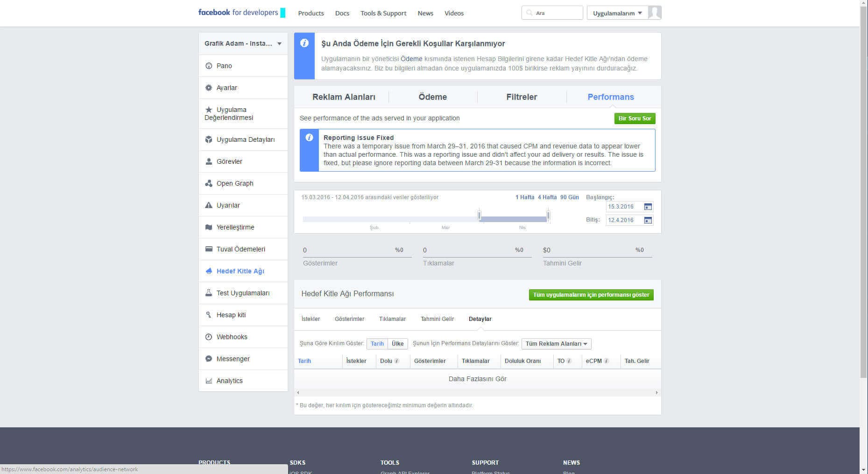Sort by the Tarih column header

click(304, 361)
